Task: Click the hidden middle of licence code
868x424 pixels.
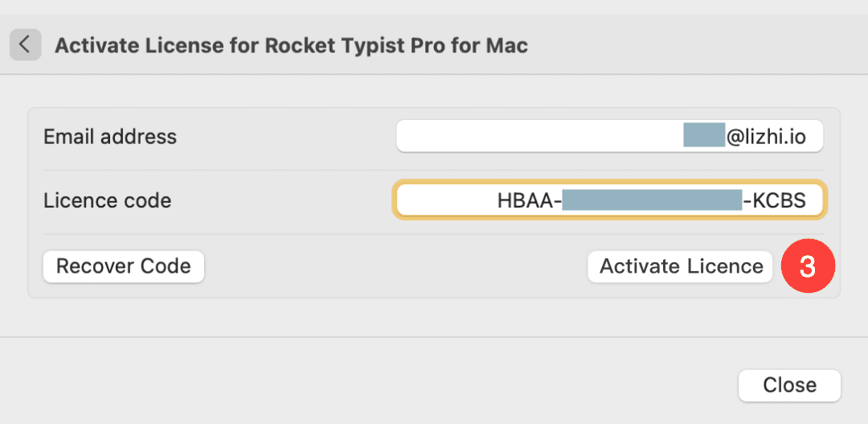Action: tap(651, 200)
